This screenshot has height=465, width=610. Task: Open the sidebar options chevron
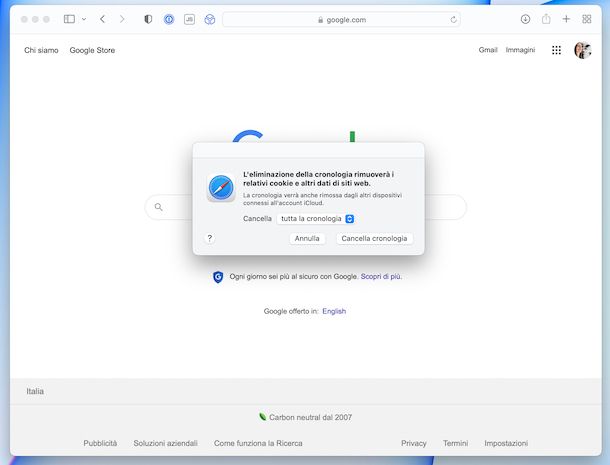click(84, 19)
